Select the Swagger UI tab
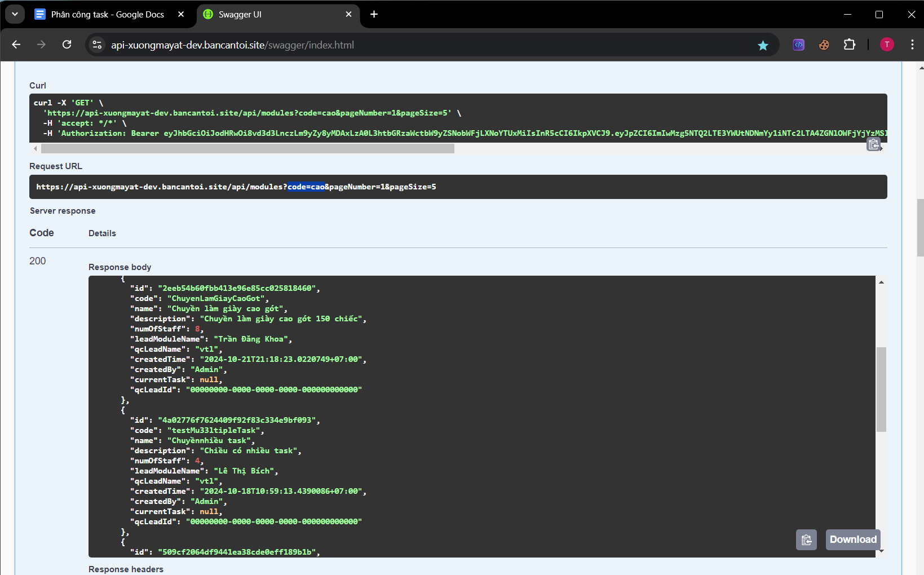 pos(265,15)
